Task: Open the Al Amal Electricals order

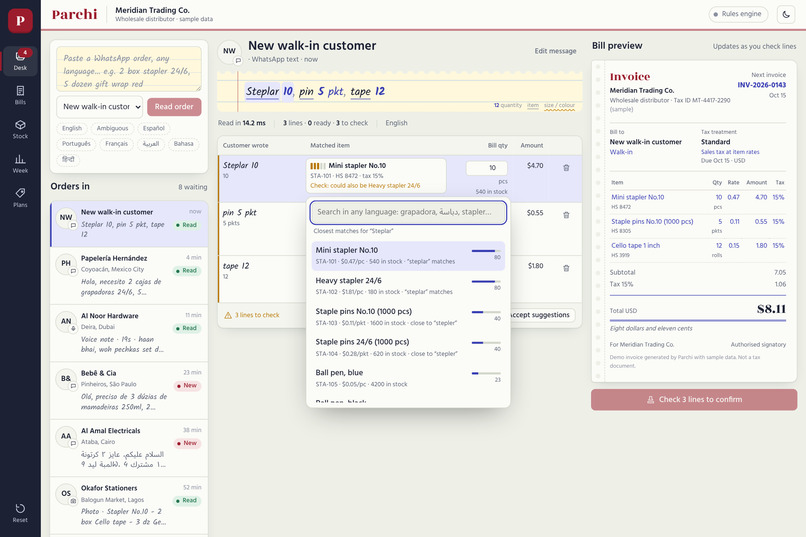Action: [x=129, y=449]
